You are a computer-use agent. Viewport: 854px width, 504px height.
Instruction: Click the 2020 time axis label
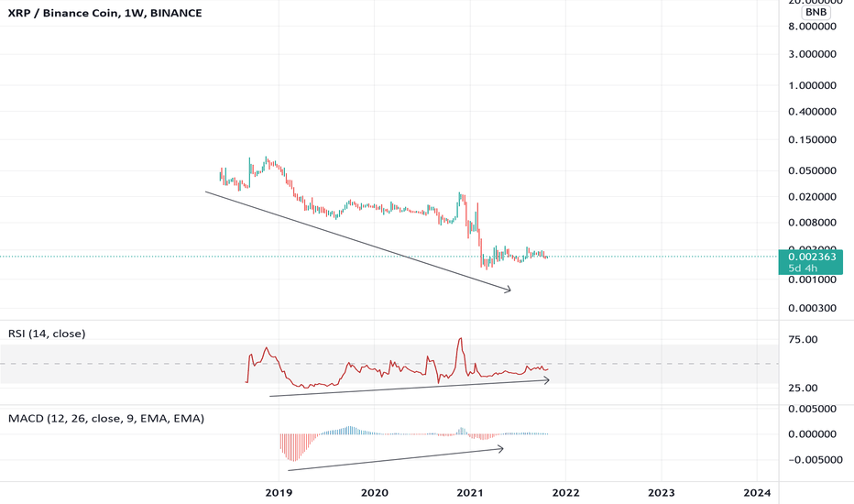coord(375,493)
